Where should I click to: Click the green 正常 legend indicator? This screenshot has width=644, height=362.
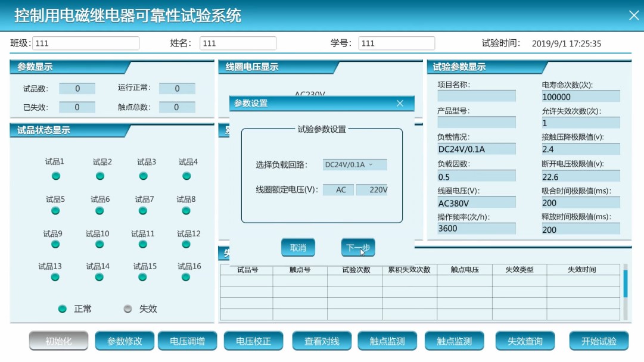(x=63, y=309)
